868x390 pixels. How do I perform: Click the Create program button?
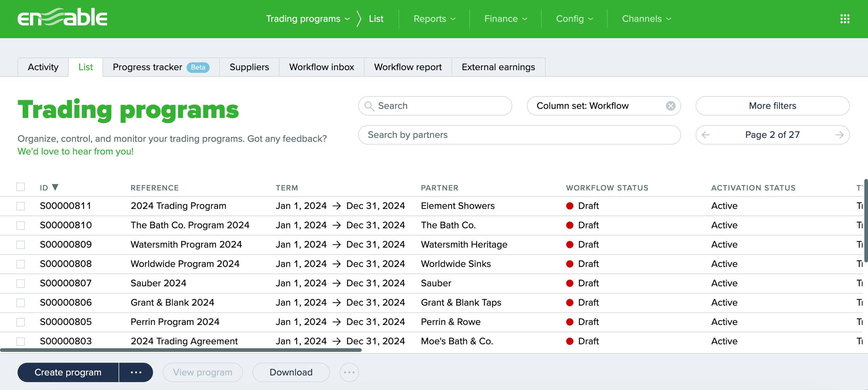pyautogui.click(x=68, y=372)
